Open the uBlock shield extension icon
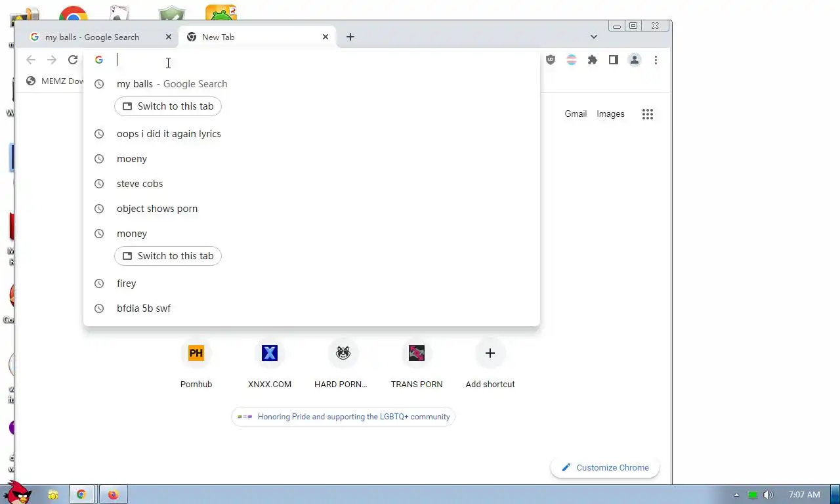The image size is (840, 504). tap(551, 60)
